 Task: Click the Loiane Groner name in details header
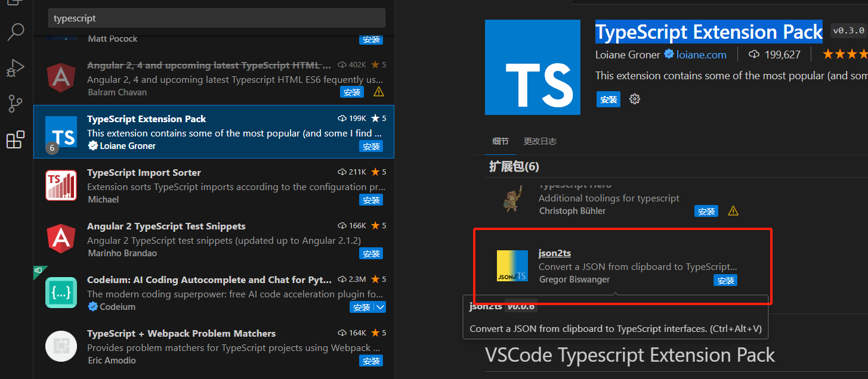[628, 55]
